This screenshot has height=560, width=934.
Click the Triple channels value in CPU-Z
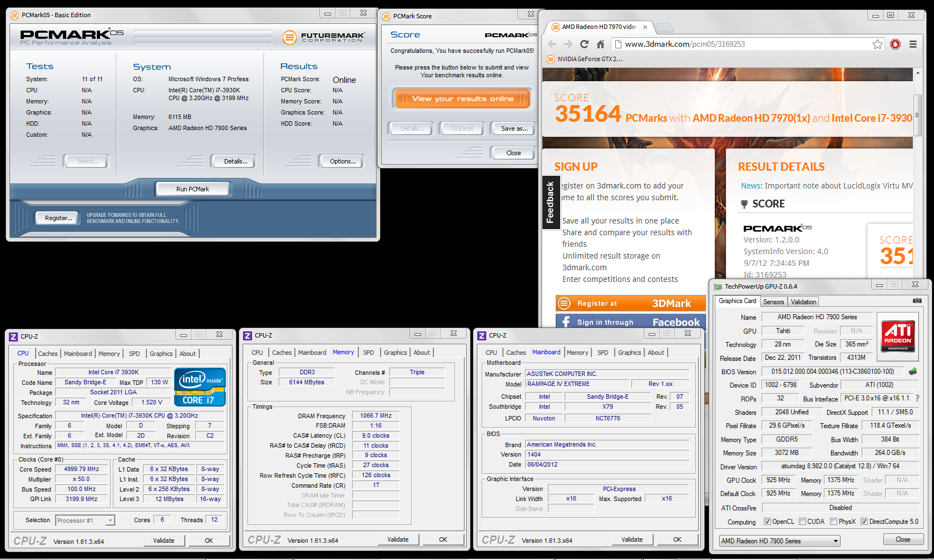click(x=417, y=372)
